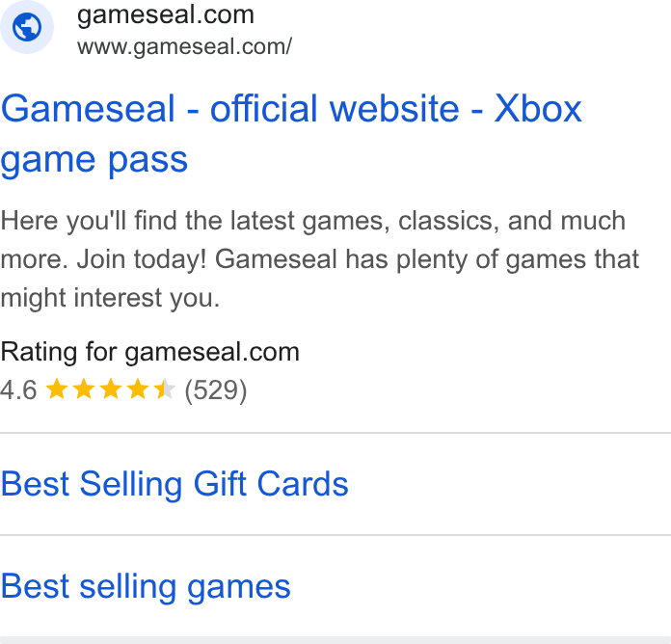
Task: Open the Gameseal official website title link
Action: click(291, 134)
